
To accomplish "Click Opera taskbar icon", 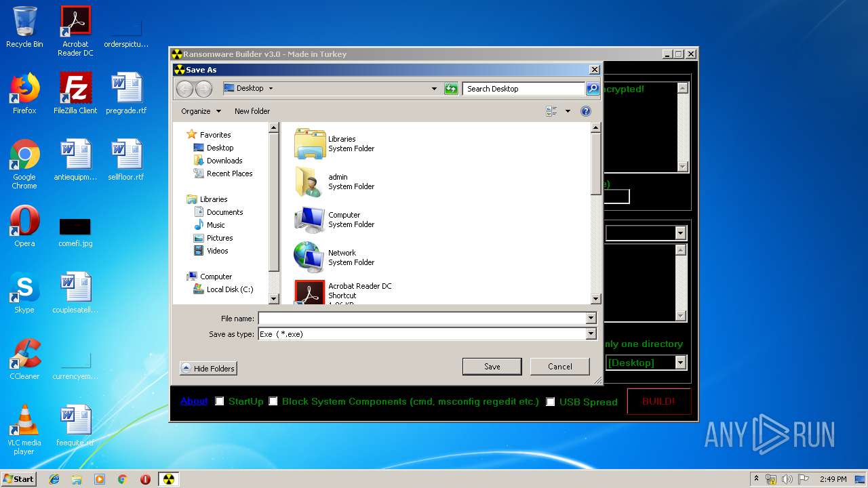I will pyautogui.click(x=145, y=479).
